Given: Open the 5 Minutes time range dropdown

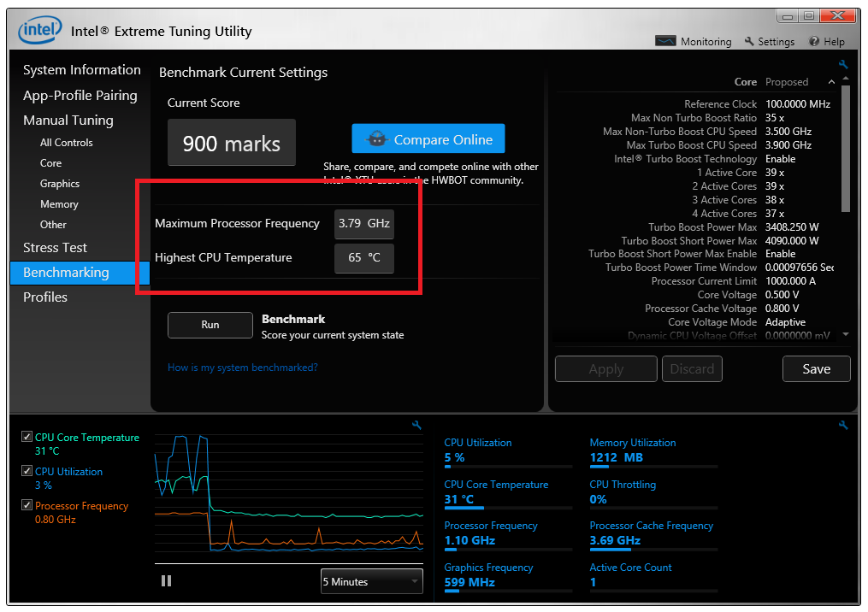Looking at the screenshot, I should coord(371,581).
